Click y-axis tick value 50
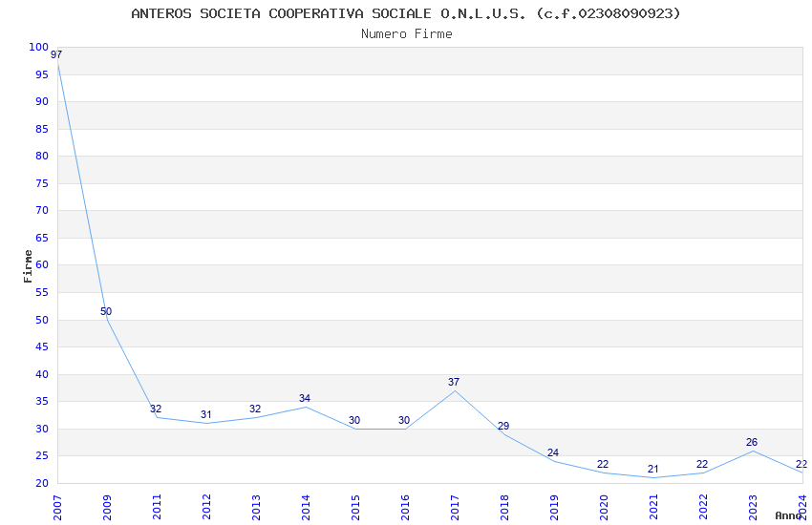812x525 pixels. (x=42, y=320)
